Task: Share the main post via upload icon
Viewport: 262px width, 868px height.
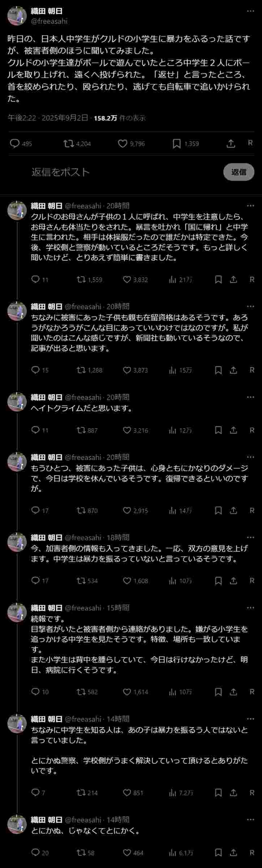Action: 231,144
